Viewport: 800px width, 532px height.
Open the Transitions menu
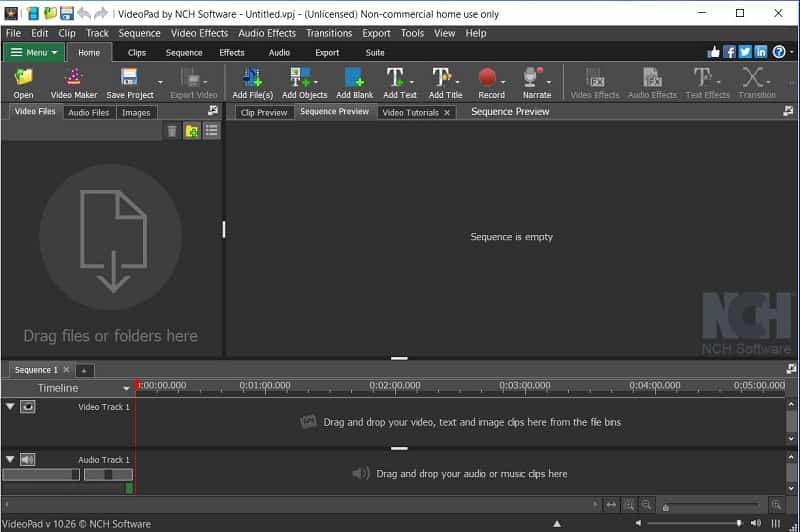tap(329, 33)
